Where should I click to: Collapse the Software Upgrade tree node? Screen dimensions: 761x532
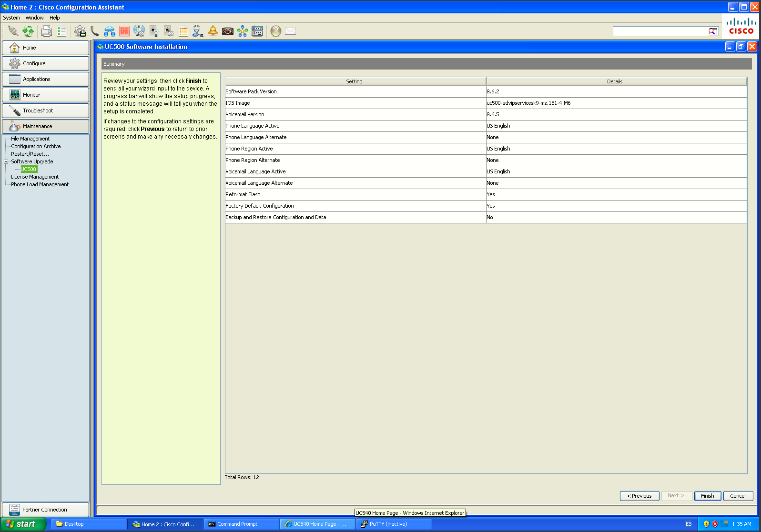pyautogui.click(x=6, y=161)
